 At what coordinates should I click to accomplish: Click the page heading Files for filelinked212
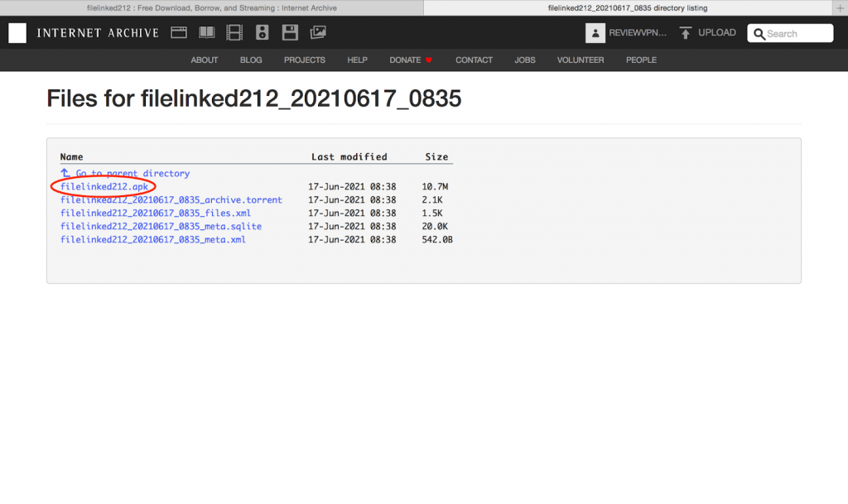(253, 98)
